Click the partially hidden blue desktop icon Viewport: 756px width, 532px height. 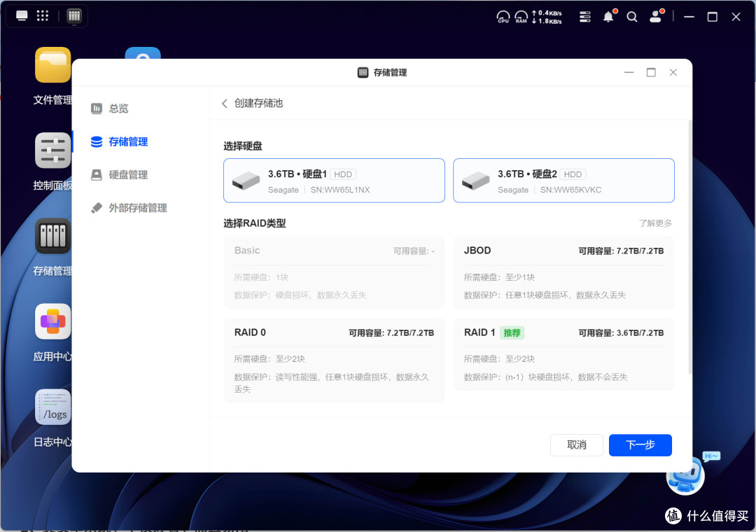pos(143,53)
